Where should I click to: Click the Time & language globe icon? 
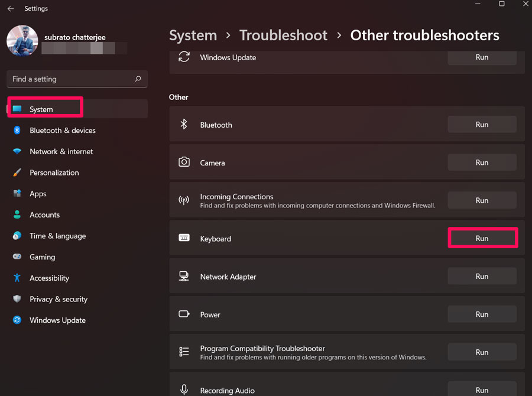click(x=17, y=235)
